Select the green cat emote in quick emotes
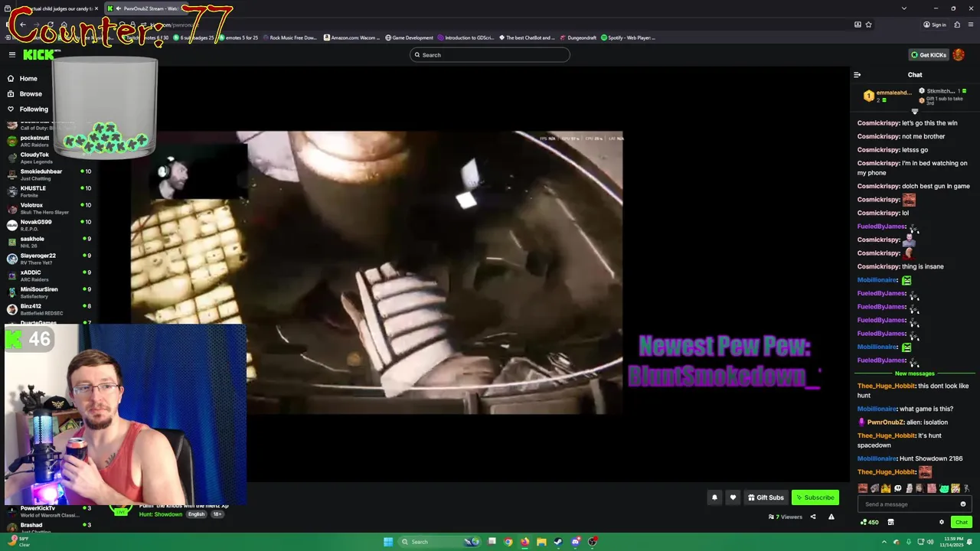Screen dimensions: 980x551 [943, 488]
